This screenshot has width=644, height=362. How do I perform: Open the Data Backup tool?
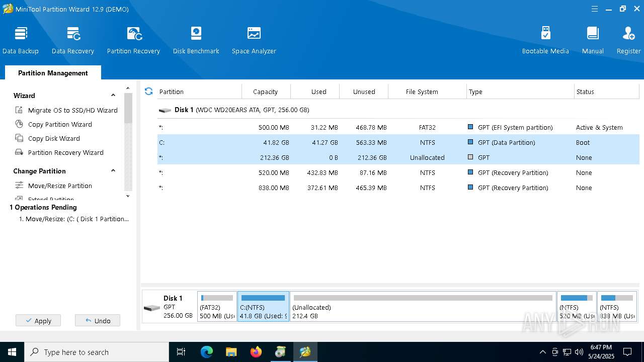21,40
